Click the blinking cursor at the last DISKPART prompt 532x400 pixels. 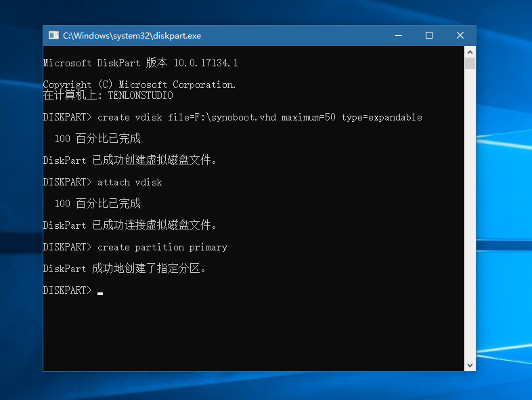(x=100, y=293)
